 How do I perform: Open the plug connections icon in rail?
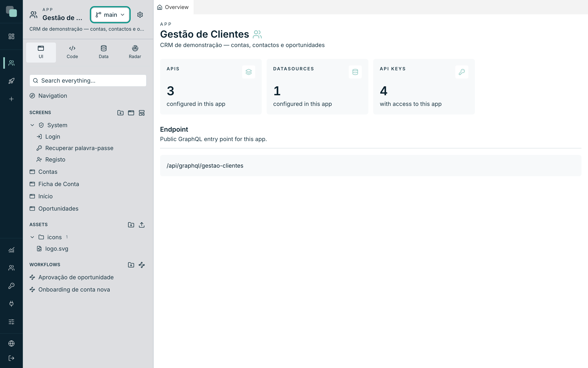point(11,304)
